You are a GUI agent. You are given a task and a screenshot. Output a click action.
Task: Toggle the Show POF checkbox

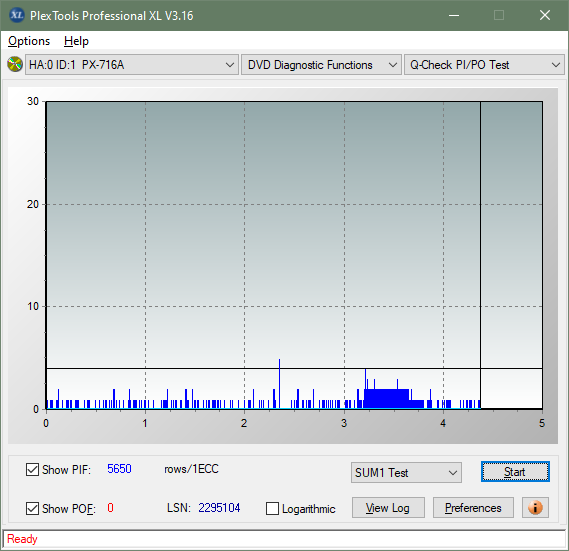(32, 508)
